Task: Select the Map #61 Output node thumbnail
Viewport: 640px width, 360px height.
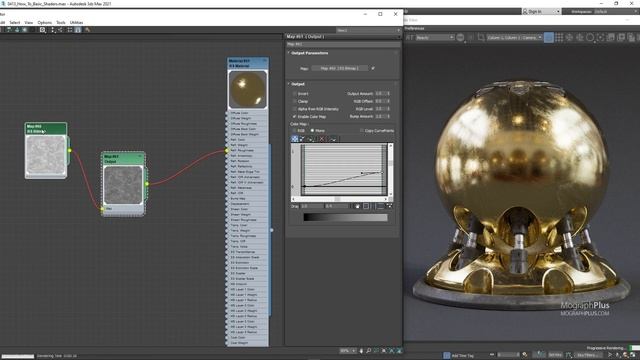Action: 123,184
